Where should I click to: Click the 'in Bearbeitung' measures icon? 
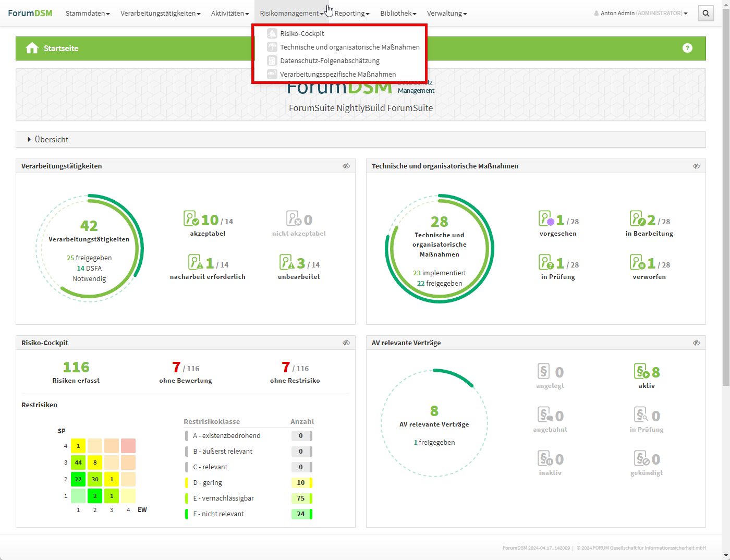pos(638,218)
